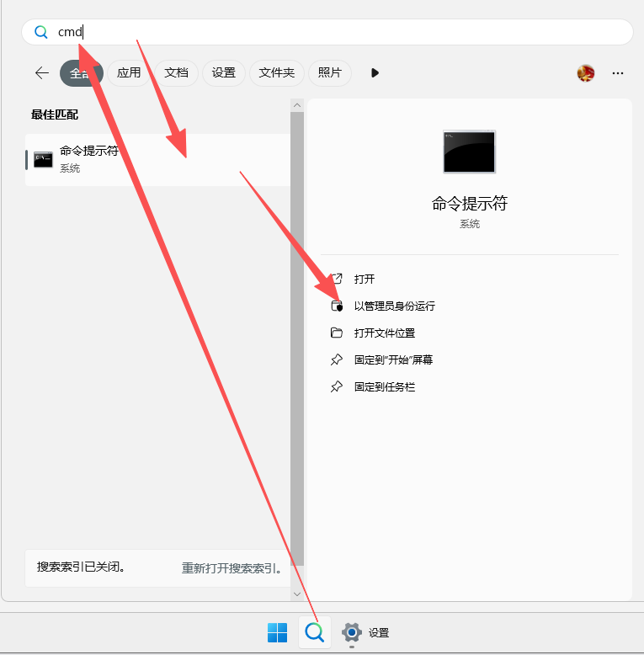Screen dimensions: 644x655
Task: Switch to the 照片 filter tab
Action: (330, 73)
